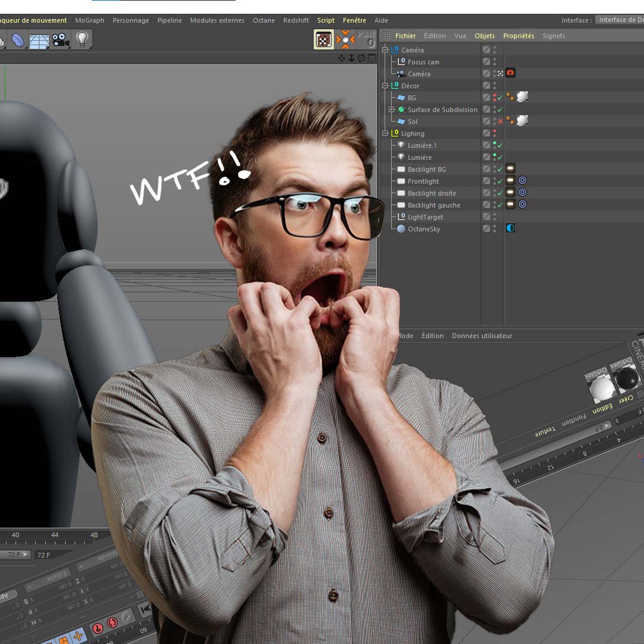
Task: Open the Signets menu
Action: point(553,36)
